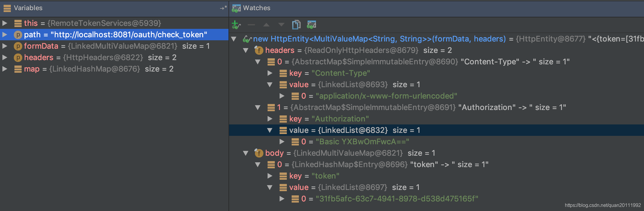This screenshot has height=211, width=644.
Task: Expand the Basic YXBwOmFwcA== item
Action: 282,142
